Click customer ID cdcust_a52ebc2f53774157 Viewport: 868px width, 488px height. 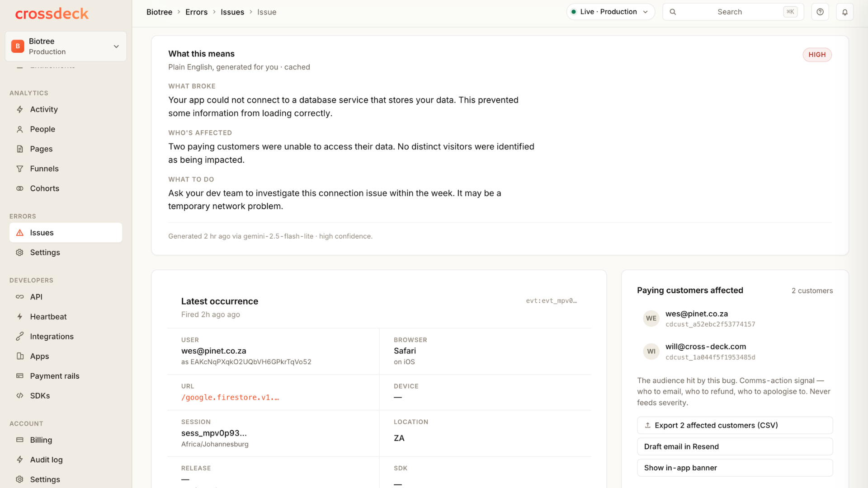click(x=710, y=324)
